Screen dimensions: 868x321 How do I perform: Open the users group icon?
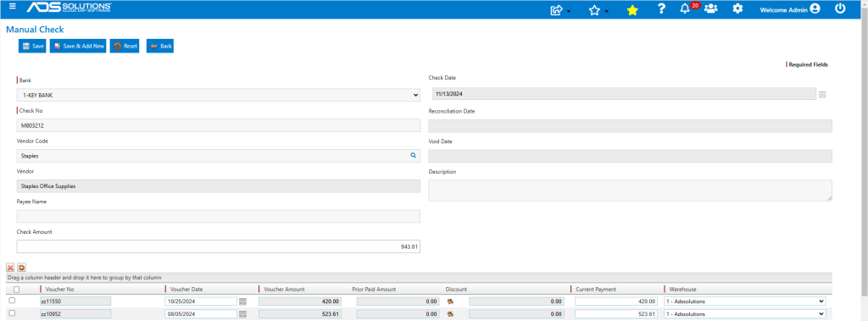point(711,8)
